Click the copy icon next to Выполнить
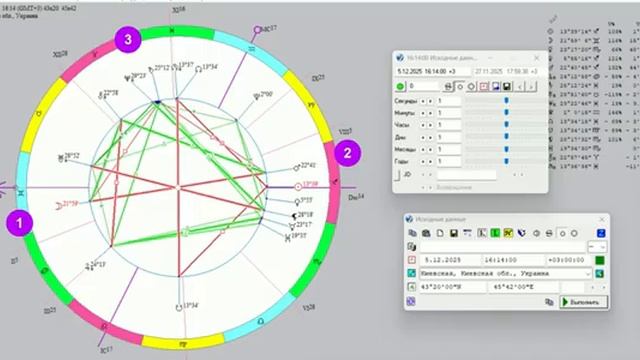Image resolution: width=640 pixels, height=360 pixels. pos(549,302)
